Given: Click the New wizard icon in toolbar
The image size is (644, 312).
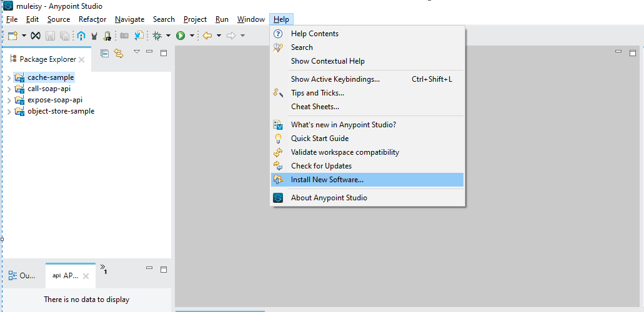Looking at the screenshot, I should [12, 36].
